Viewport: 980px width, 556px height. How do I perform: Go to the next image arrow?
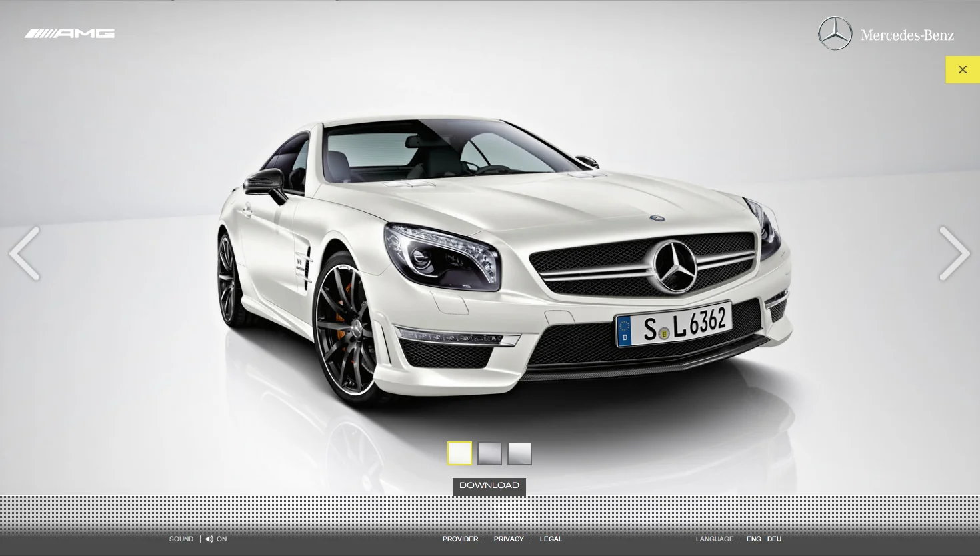click(955, 253)
